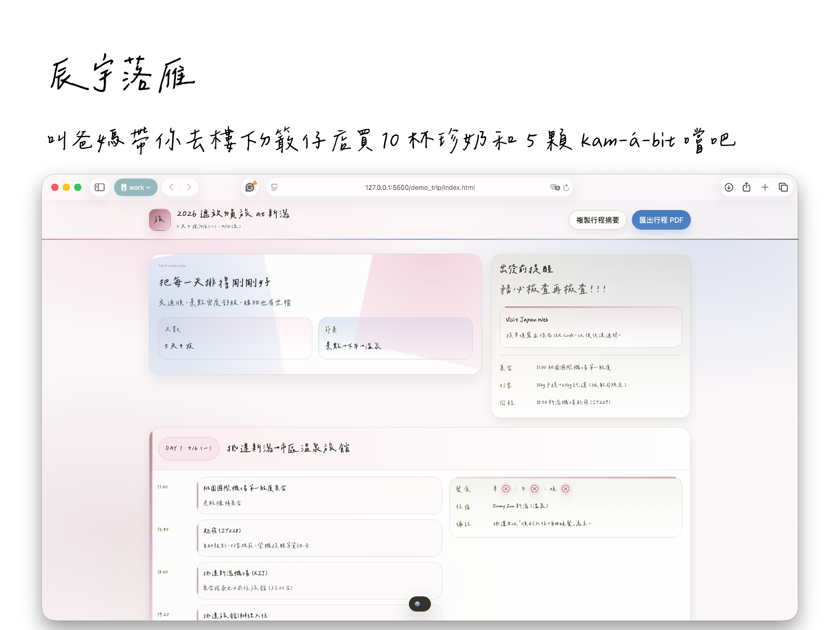Click the address bar showing 127.0.0.1:5500

[x=420, y=187]
